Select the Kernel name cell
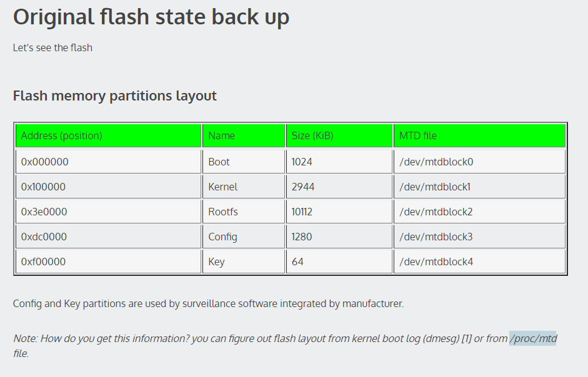Viewport: 588px width, 377px height. (222, 187)
